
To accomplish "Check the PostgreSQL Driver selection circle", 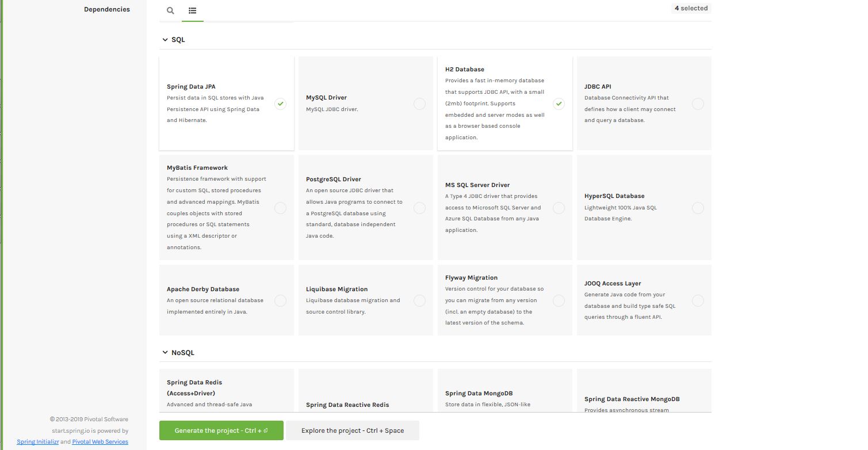I will point(419,208).
